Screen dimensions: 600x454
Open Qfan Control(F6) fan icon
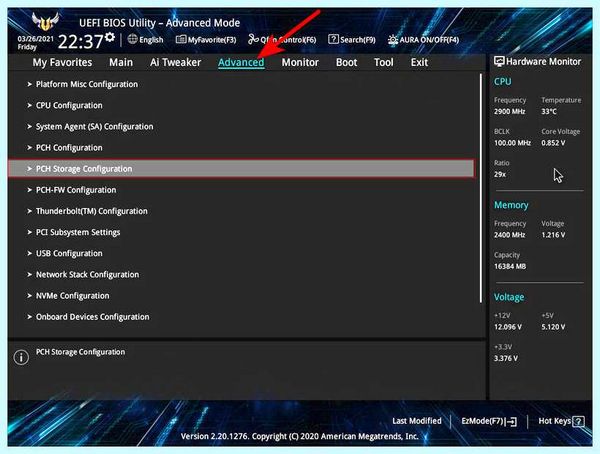click(253, 39)
